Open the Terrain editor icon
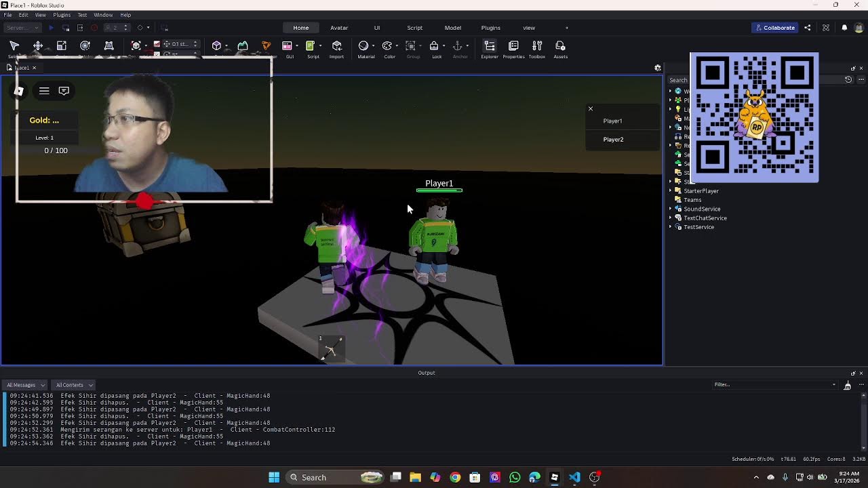The height and width of the screenshot is (488, 868). point(243,45)
